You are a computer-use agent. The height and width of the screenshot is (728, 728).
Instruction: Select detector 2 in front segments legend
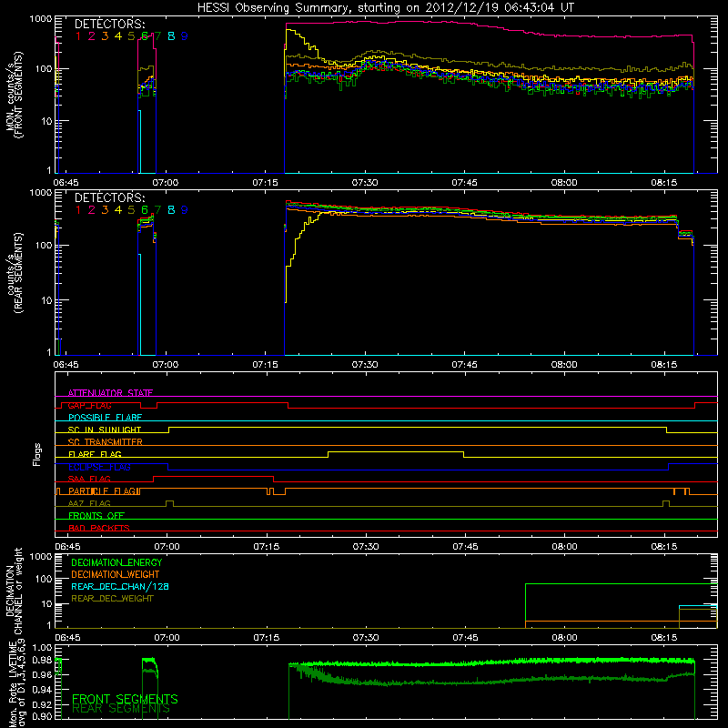pyautogui.click(x=92, y=36)
